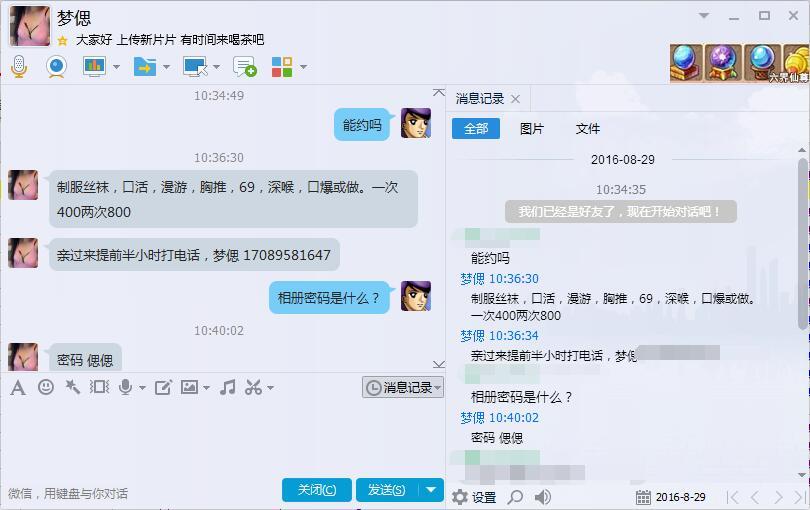810x510 pixels.
Task: Open the 2016-8-29 calendar date picker
Action: 671,497
